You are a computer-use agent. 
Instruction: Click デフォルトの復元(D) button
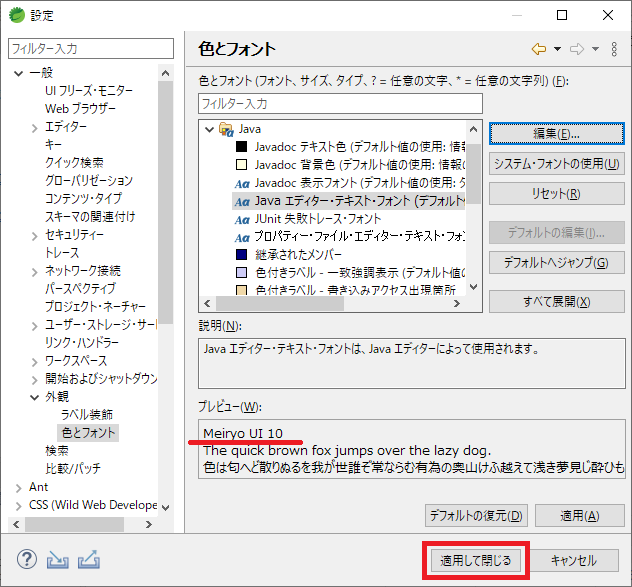(x=476, y=515)
